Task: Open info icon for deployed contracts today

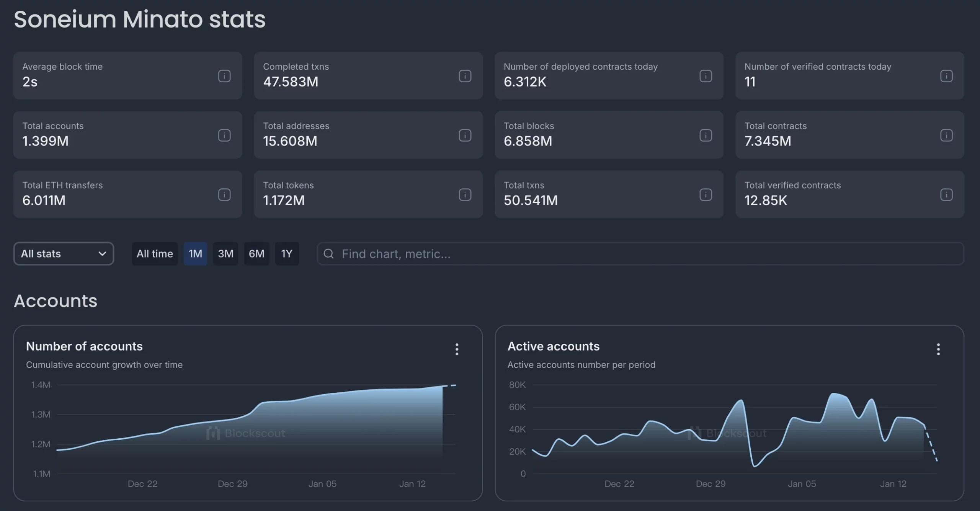Action: tap(706, 76)
